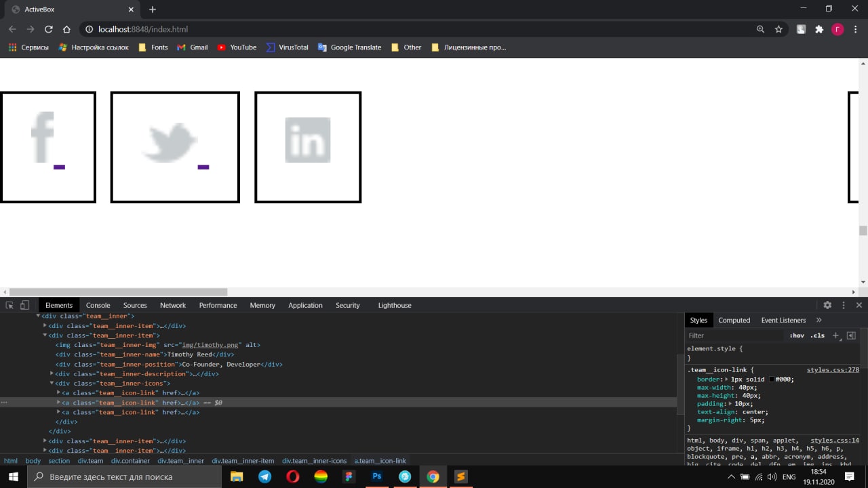868x488 pixels.
Task: Open styles.css:278 source link
Action: [x=833, y=370]
